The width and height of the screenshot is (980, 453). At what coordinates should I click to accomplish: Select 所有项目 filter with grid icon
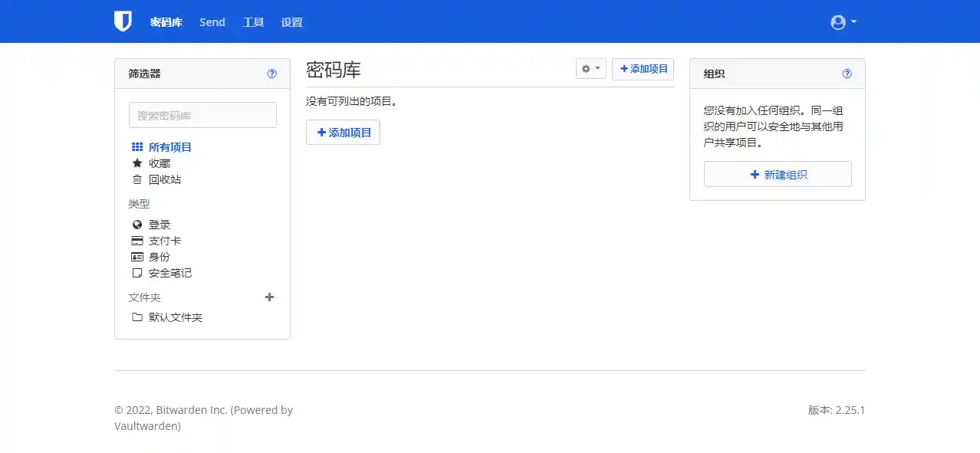(x=169, y=147)
